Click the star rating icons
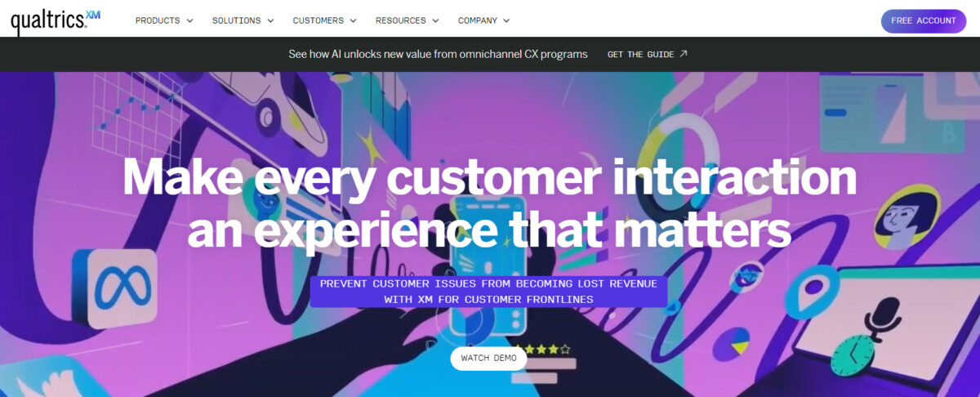This screenshot has width=980, height=397. tap(541, 349)
